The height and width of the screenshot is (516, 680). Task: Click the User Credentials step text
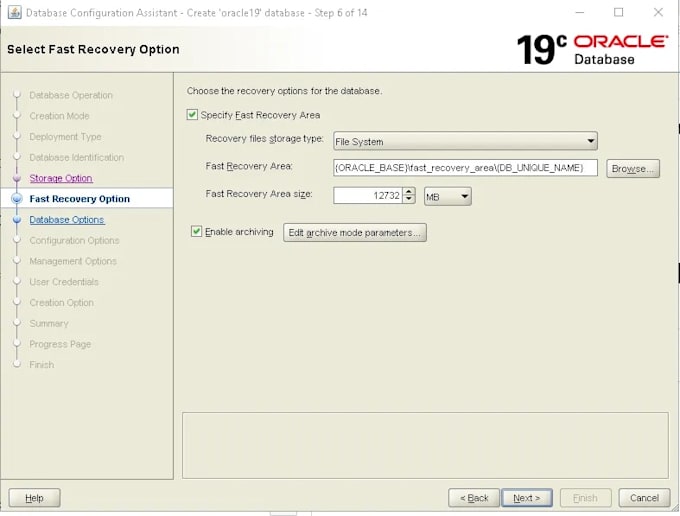(x=64, y=282)
